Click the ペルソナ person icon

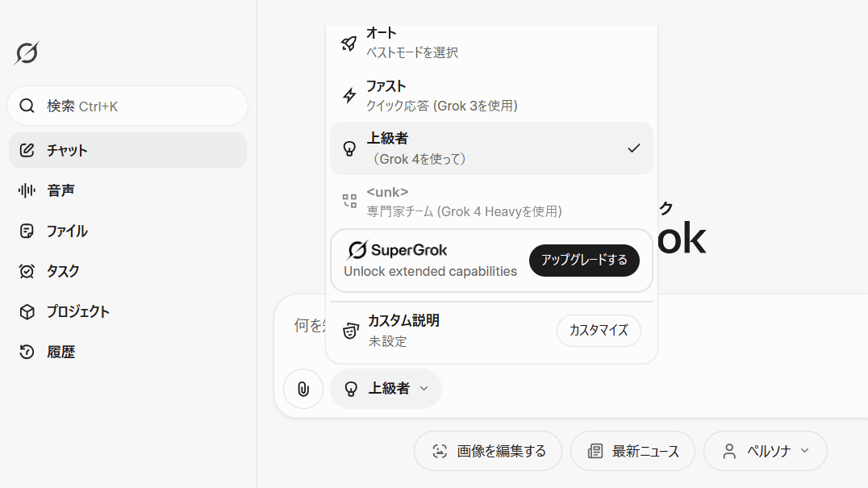tap(729, 451)
